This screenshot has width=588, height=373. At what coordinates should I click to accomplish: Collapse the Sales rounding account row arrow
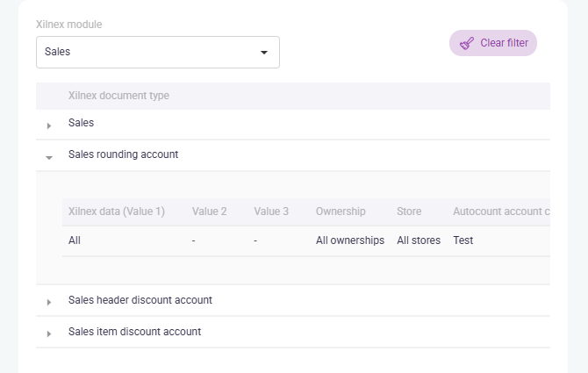(49, 156)
